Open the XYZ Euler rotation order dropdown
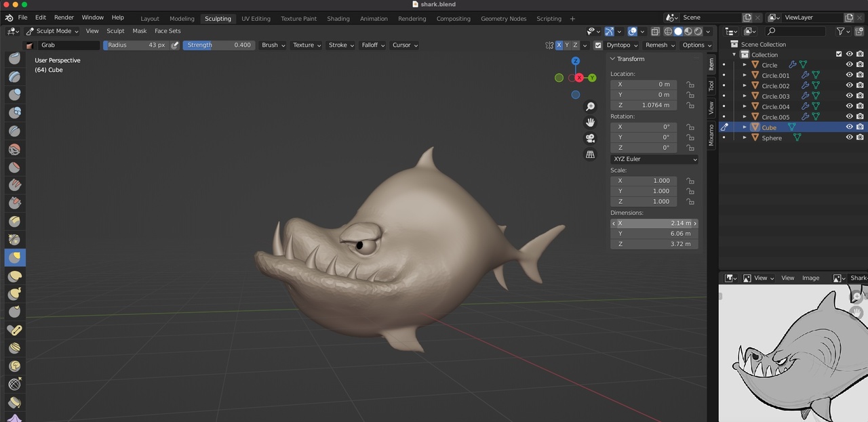Screen dimensions: 868x422 click(653, 159)
